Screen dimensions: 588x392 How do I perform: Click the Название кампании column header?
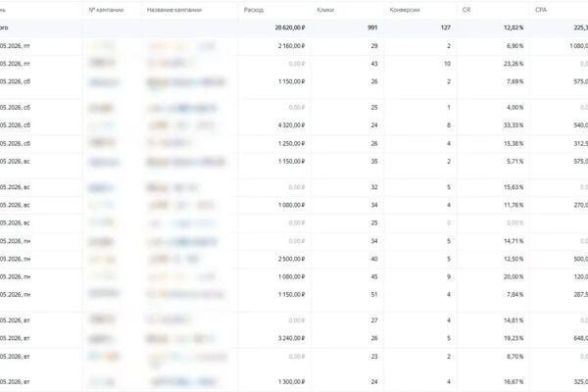click(174, 10)
